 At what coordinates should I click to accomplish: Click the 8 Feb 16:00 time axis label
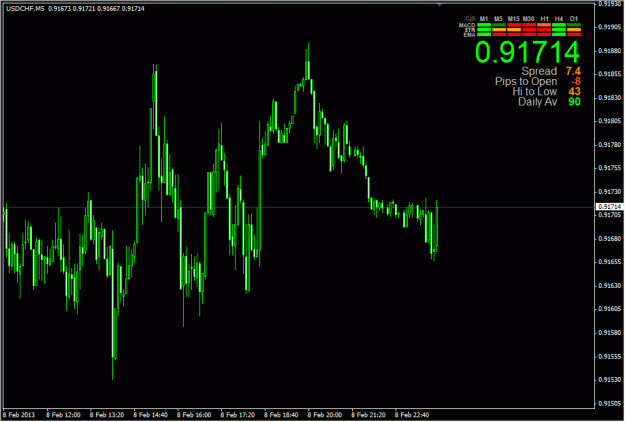(x=194, y=415)
